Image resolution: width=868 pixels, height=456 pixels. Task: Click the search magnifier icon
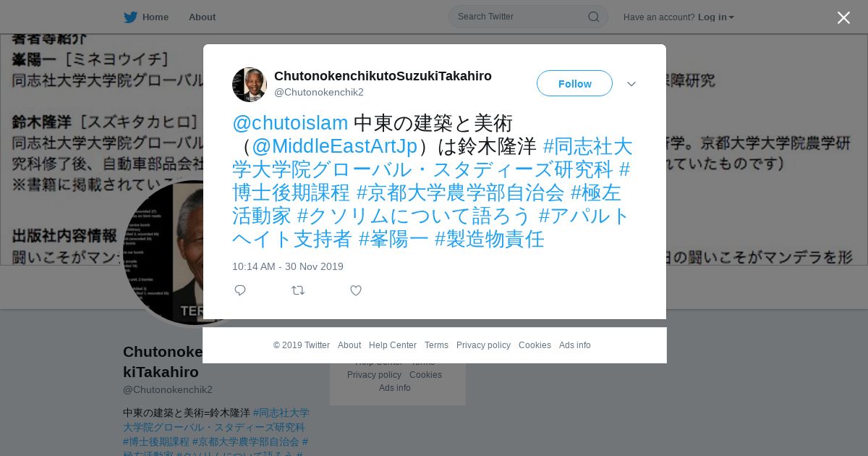tap(593, 17)
